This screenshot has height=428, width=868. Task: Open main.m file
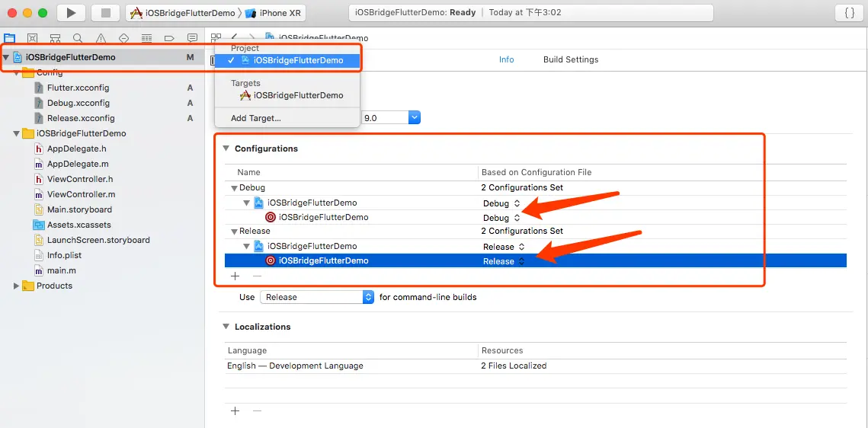62,271
